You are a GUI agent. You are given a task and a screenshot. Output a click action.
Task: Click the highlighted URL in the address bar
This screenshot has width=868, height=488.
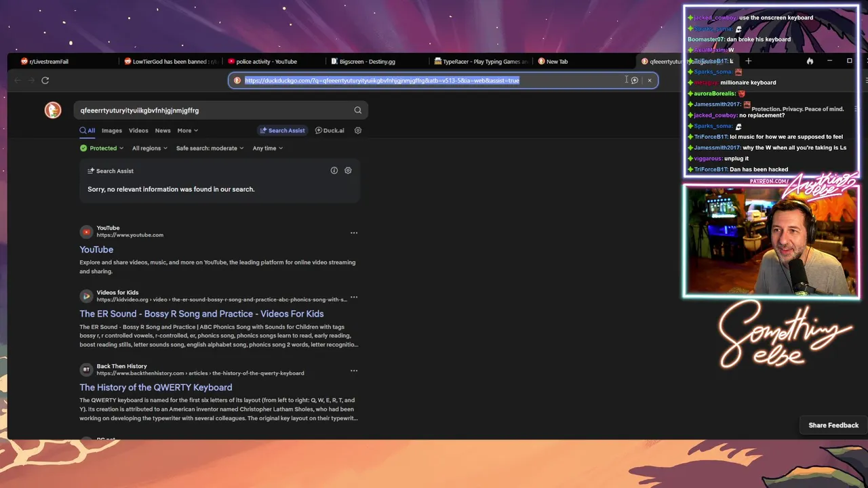(x=382, y=80)
